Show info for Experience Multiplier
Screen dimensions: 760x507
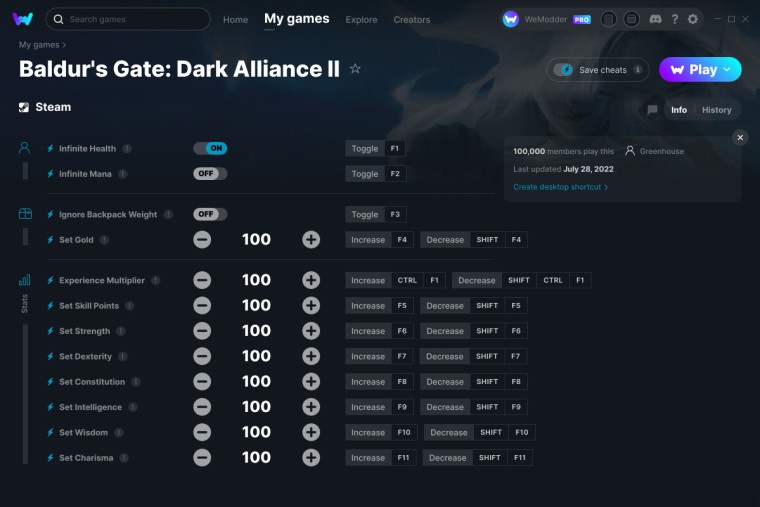coord(156,280)
